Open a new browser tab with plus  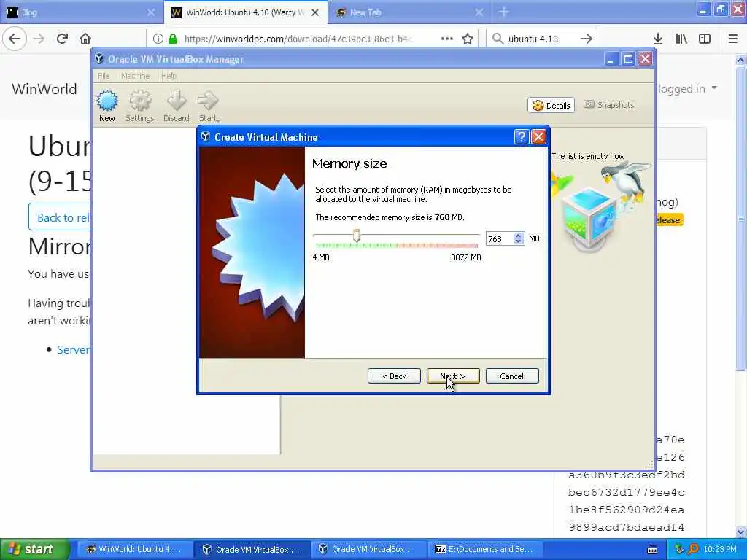[x=504, y=12]
